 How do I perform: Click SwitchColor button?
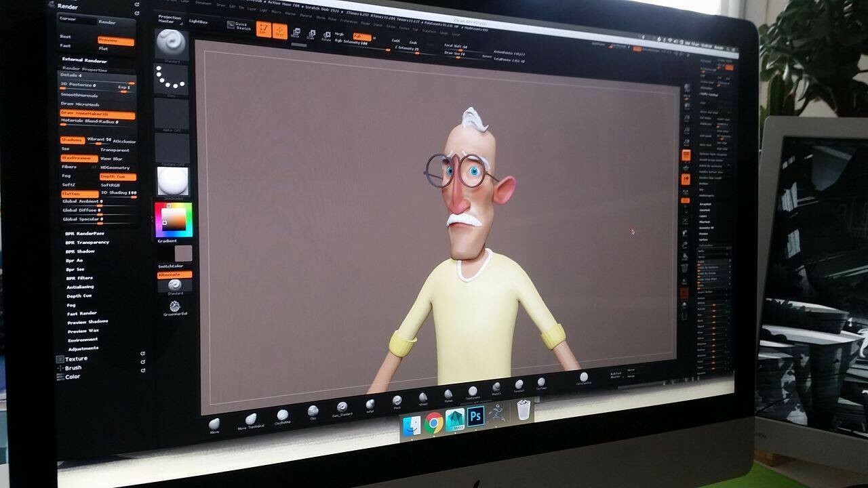pyautogui.click(x=171, y=266)
